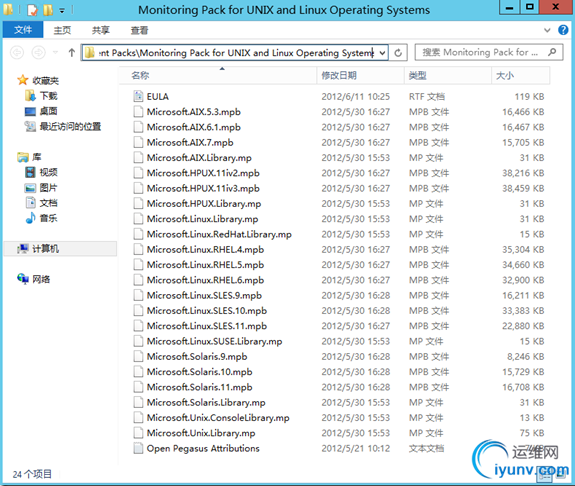Click file name Microsoft.Unix.Library.mp

[201, 433]
